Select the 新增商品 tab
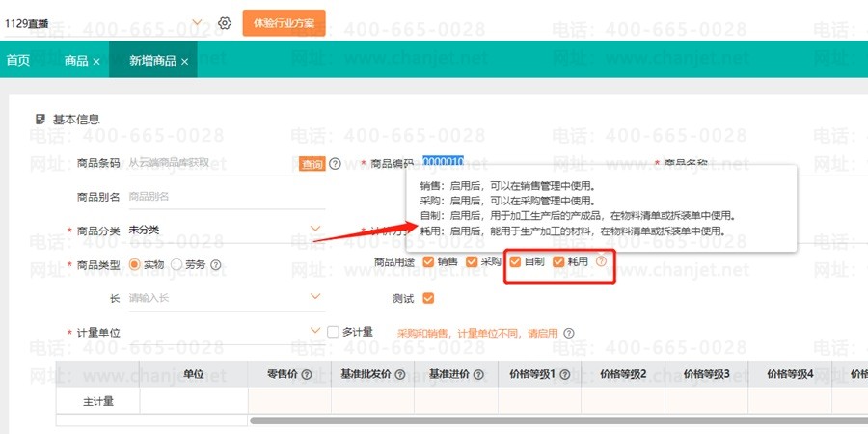Screen dimensions: 868x434 coord(152,61)
